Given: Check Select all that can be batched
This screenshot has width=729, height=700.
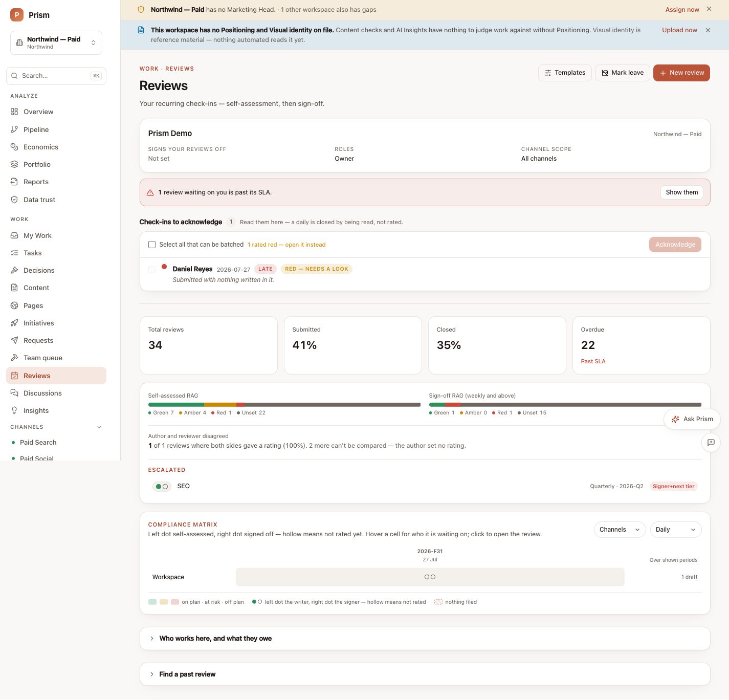Looking at the screenshot, I should pyautogui.click(x=152, y=245).
